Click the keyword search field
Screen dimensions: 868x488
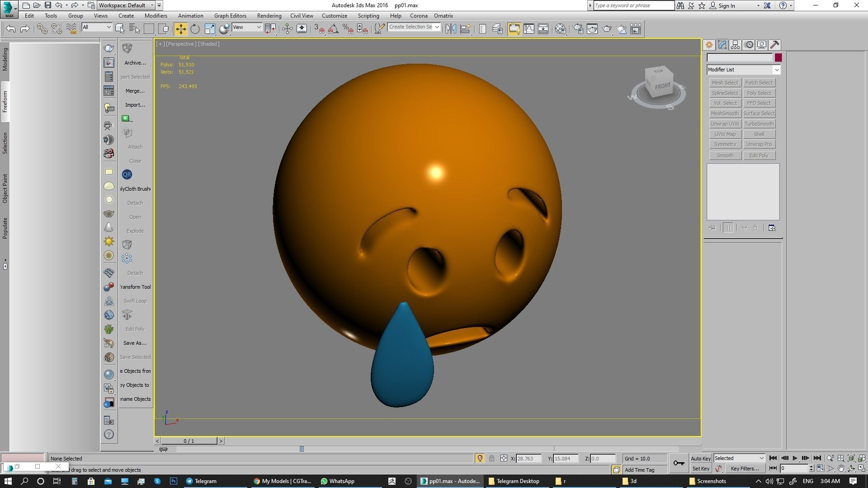[x=633, y=5]
